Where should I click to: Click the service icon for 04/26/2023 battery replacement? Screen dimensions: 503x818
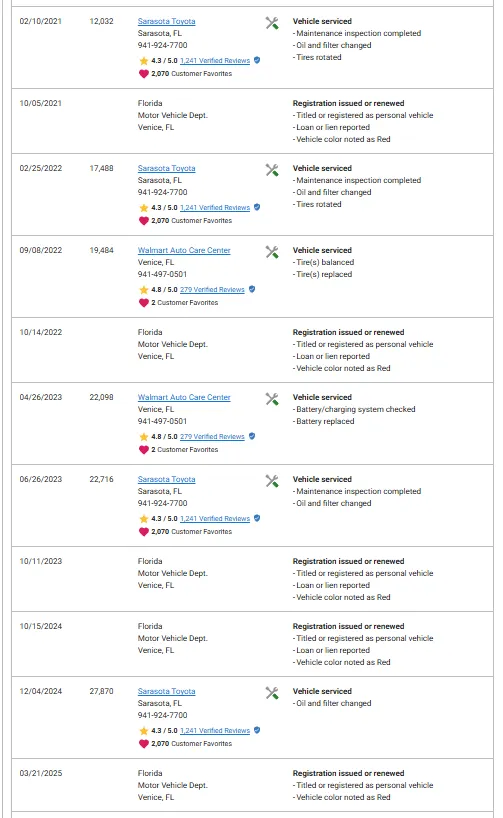[x=272, y=399]
